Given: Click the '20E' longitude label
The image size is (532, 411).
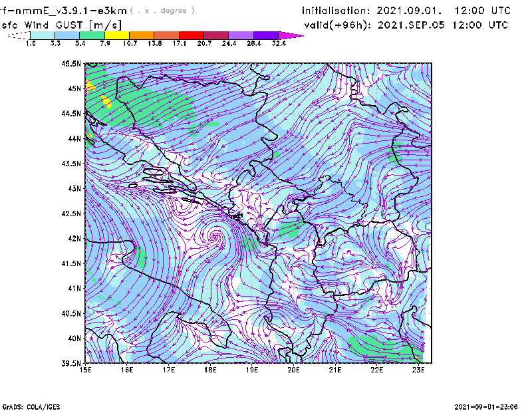Looking at the screenshot, I should (293, 370).
